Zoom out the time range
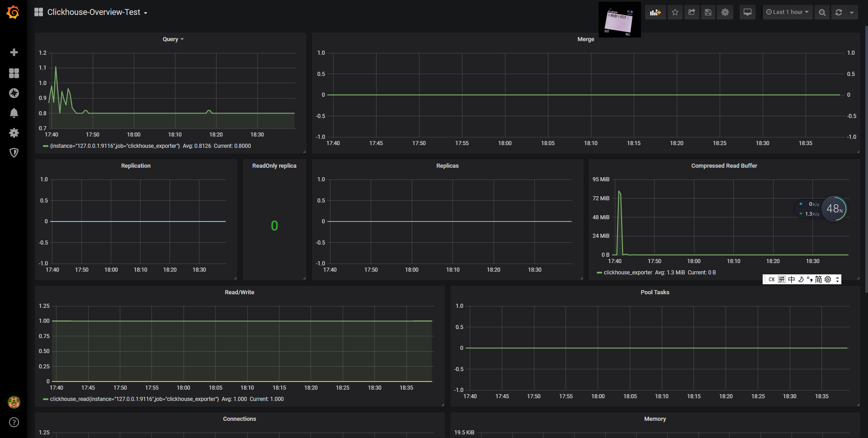Image resolution: width=868 pixels, height=438 pixels. pyautogui.click(x=822, y=12)
